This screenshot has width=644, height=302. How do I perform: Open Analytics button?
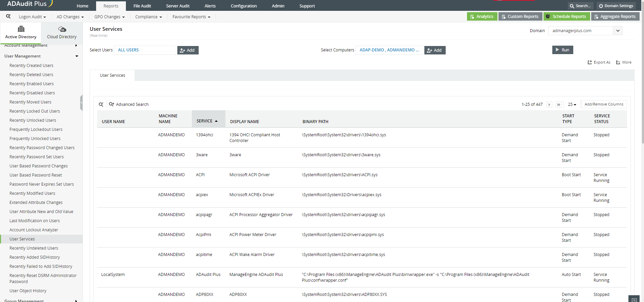click(482, 17)
